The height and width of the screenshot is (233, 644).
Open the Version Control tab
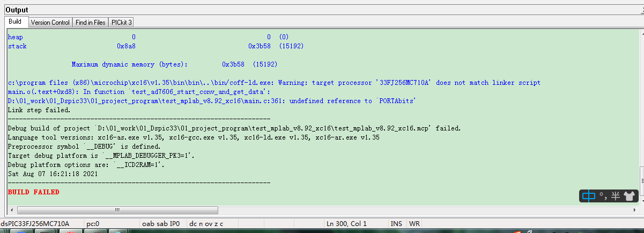click(50, 23)
